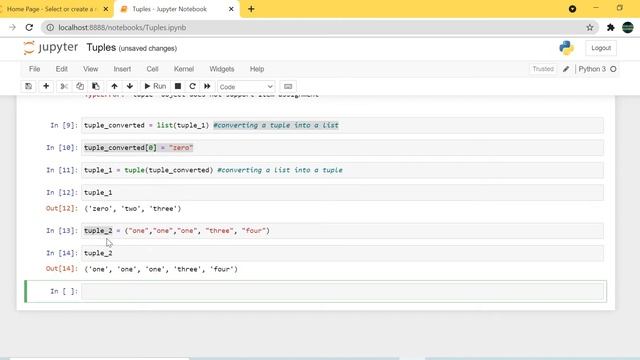Screen dimensions: 640x360
Task: Click the Python logo icon in header
Action: (x=567, y=48)
